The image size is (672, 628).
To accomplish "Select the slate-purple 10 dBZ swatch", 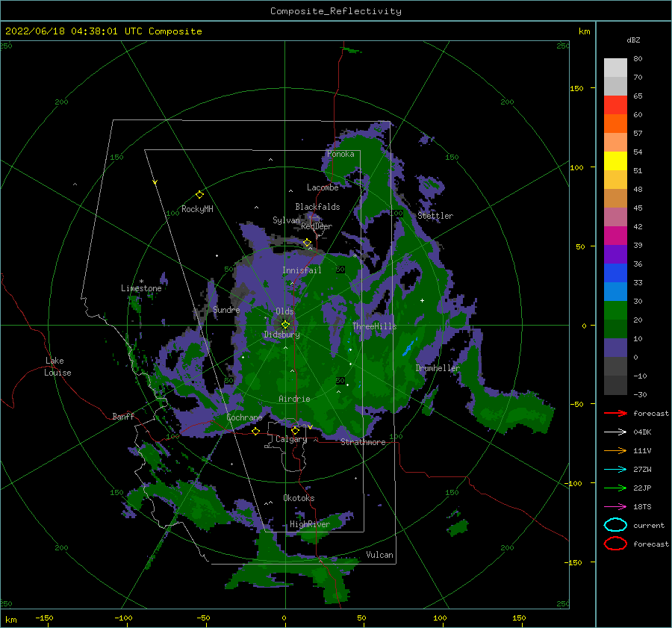I will [615, 348].
